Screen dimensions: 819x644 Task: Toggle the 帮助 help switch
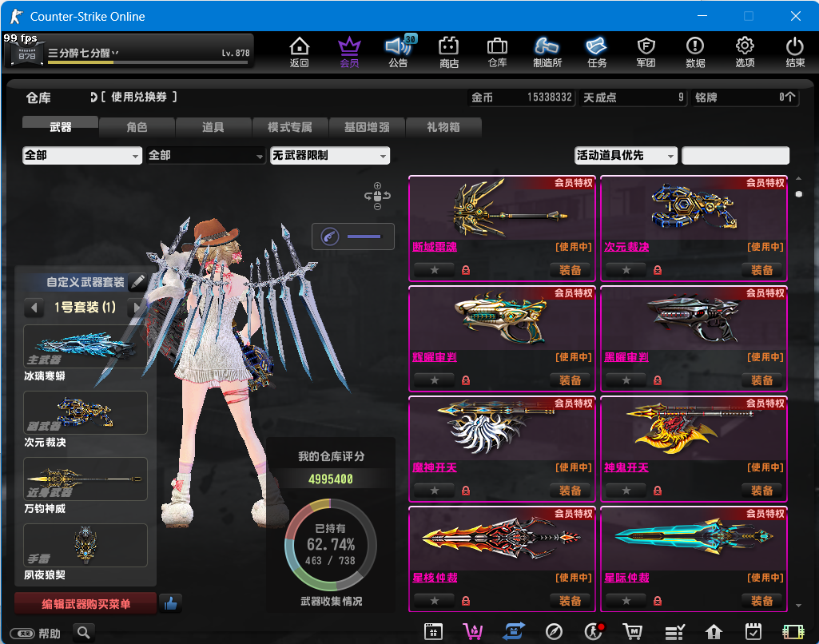point(22,633)
